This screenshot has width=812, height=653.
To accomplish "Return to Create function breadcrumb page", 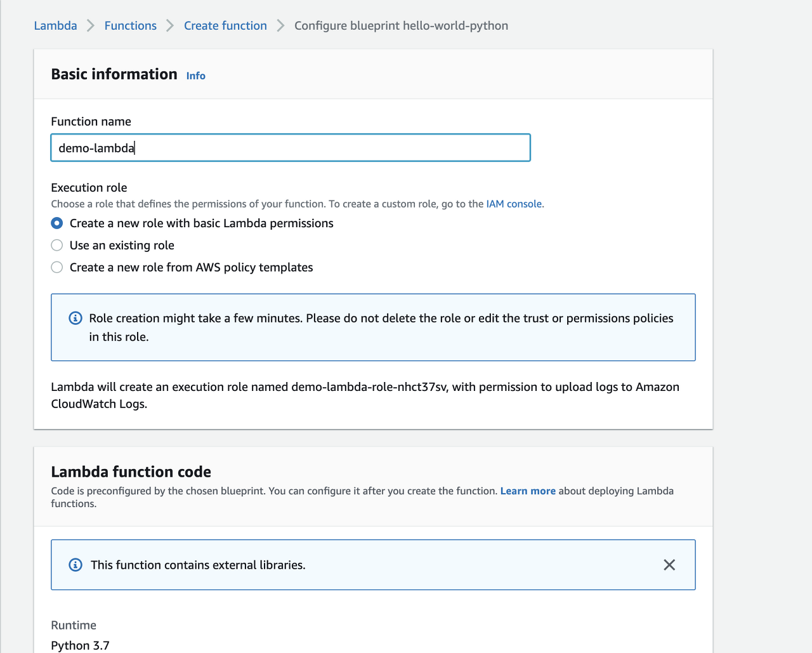I will (225, 25).
